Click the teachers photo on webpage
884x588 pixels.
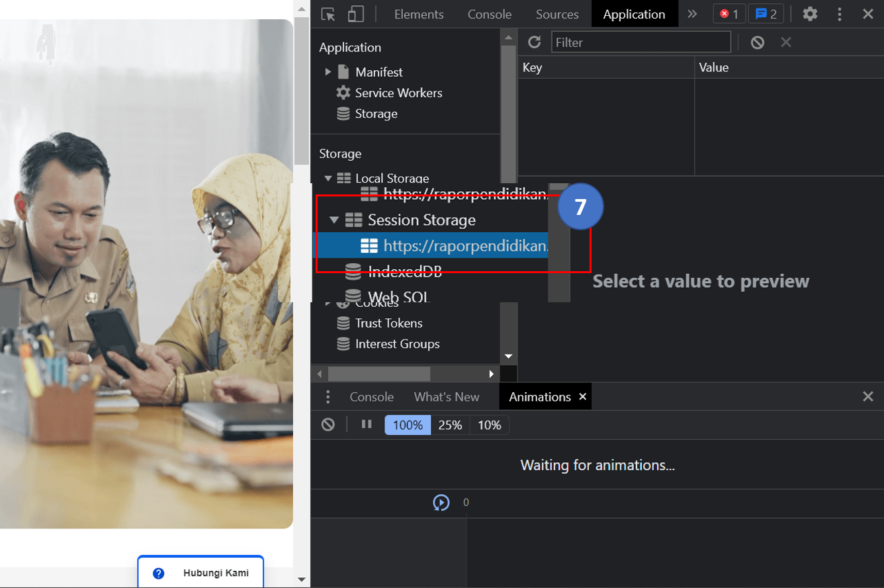coord(146,273)
